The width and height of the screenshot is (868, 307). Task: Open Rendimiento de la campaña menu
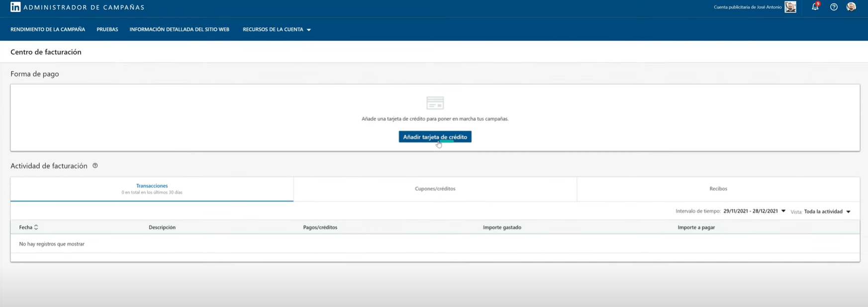point(48,29)
